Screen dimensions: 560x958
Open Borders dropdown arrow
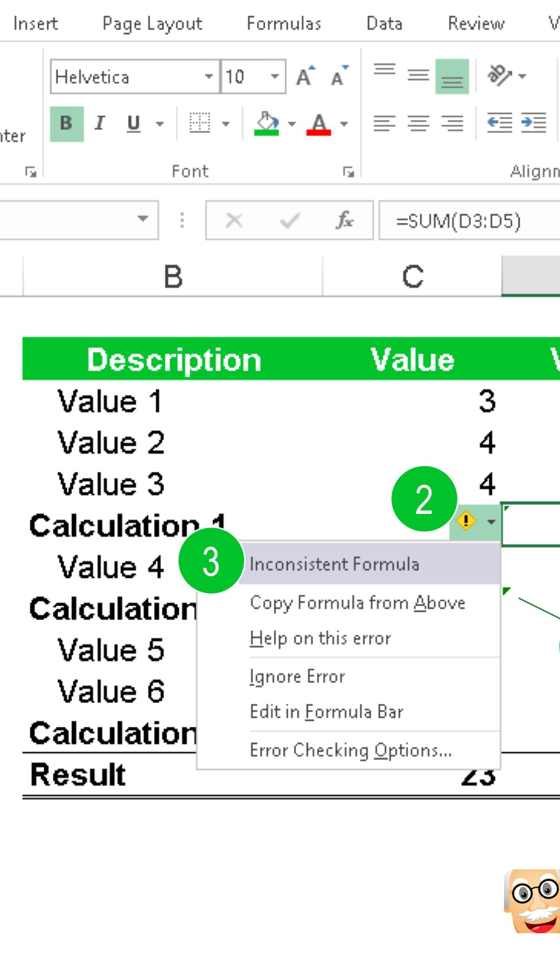tap(225, 124)
